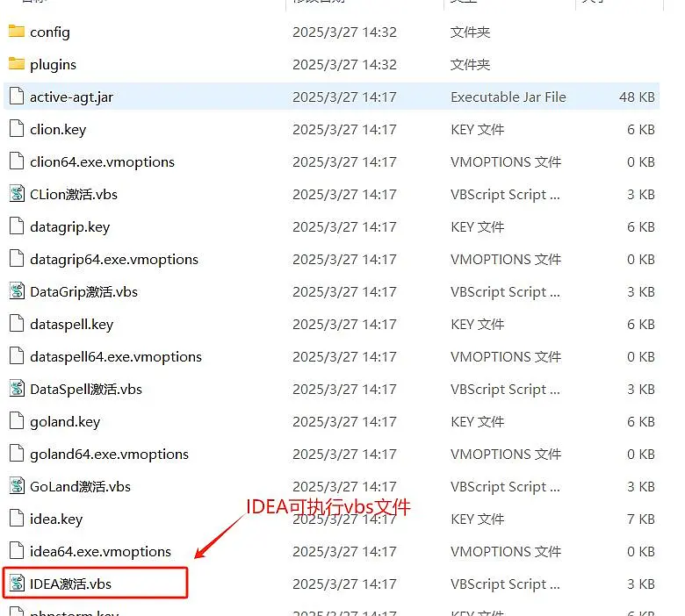Click the 48 KB size cell

637,97
